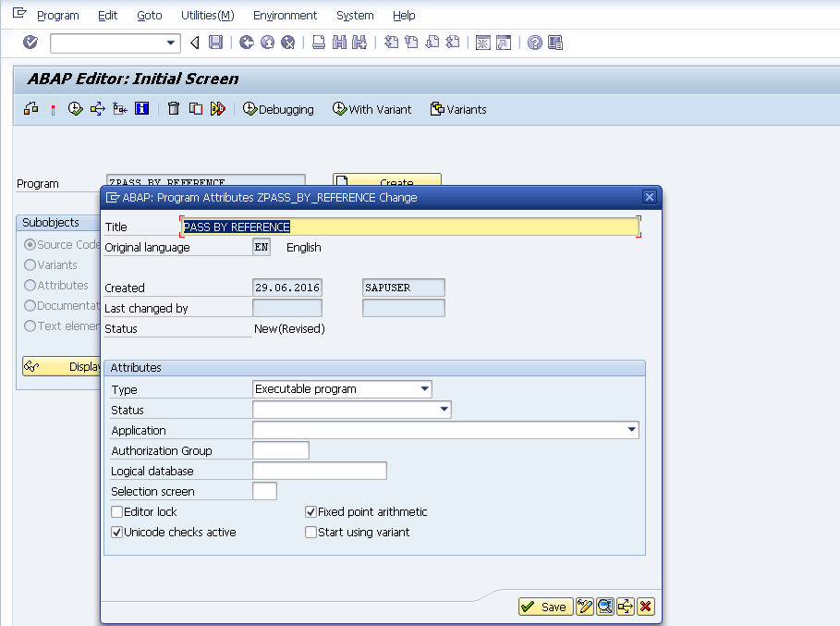The height and width of the screenshot is (626, 840).
Task: Click inside the Title input field
Action: [x=407, y=226]
